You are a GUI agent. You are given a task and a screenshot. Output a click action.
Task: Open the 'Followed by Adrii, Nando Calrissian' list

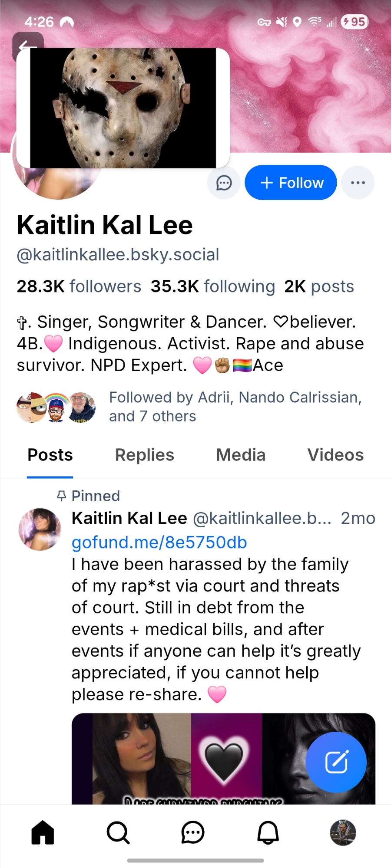point(235,407)
